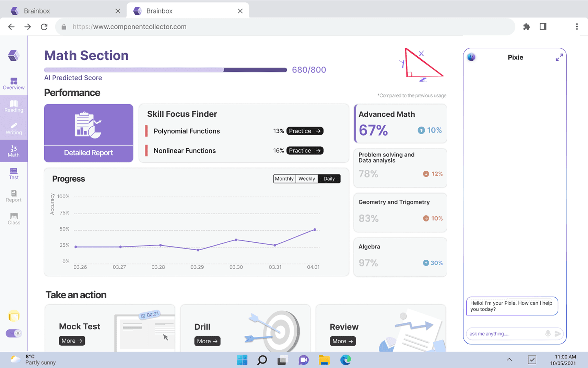Image resolution: width=588 pixels, height=368 pixels.
Task: Open Task View on taskbar
Action: click(282, 360)
